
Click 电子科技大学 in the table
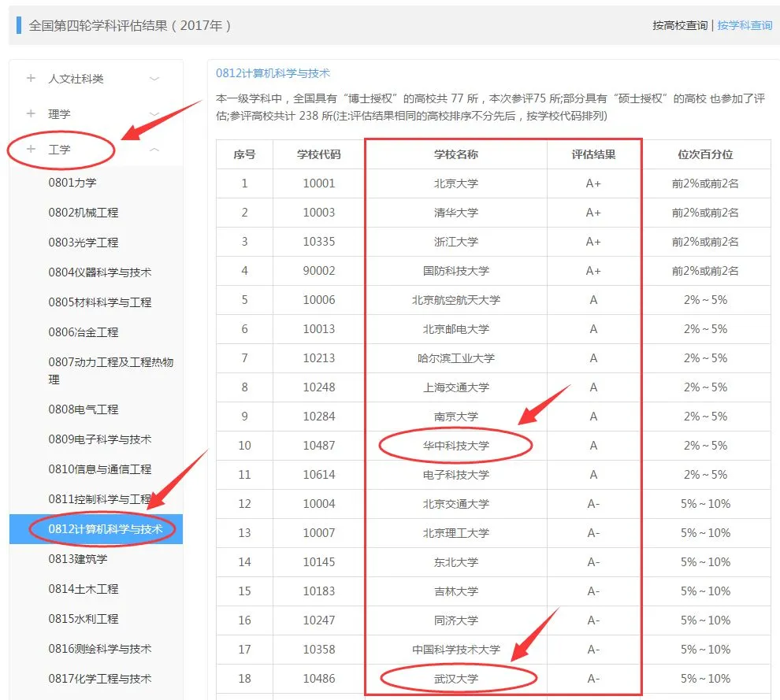pyautogui.click(x=455, y=474)
